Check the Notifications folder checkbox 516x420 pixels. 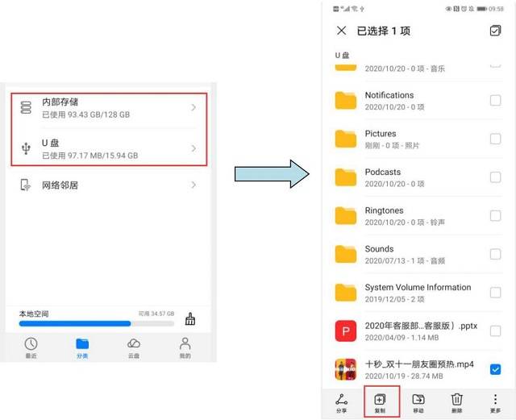click(x=495, y=101)
